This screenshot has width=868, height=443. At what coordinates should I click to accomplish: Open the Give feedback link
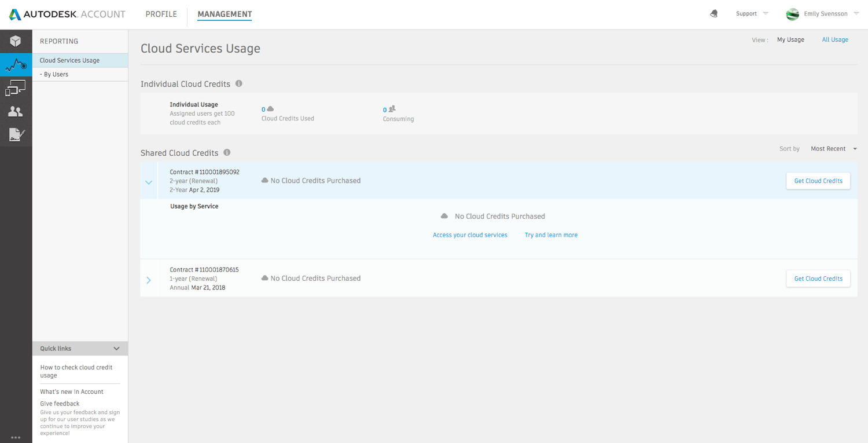click(x=60, y=404)
